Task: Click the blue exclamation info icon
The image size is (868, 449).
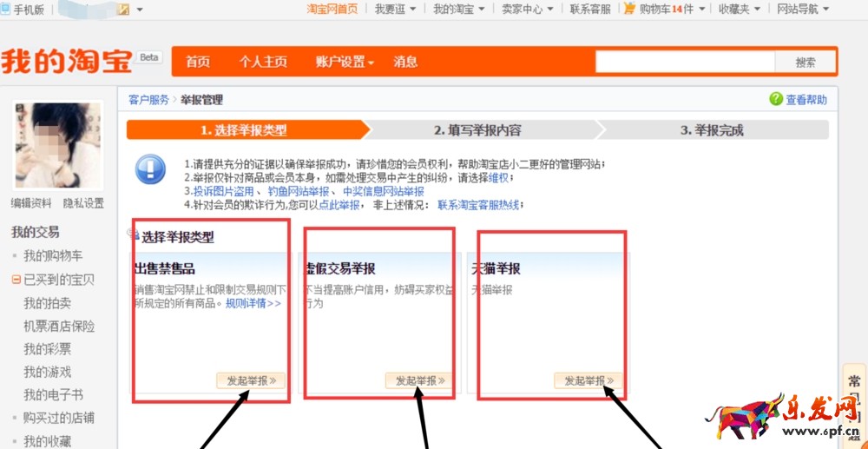Action: coord(150,169)
